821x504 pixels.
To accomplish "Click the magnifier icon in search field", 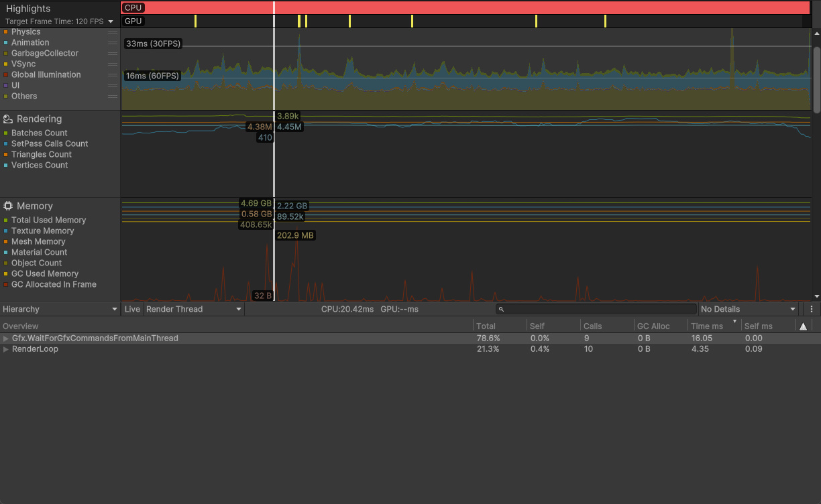I will click(501, 310).
